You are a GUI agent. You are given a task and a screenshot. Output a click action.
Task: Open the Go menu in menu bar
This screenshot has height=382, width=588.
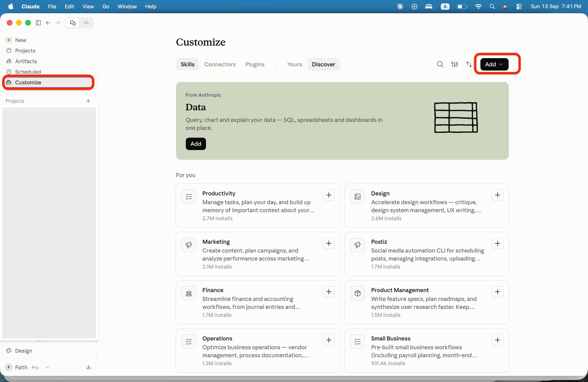pyautogui.click(x=106, y=6)
